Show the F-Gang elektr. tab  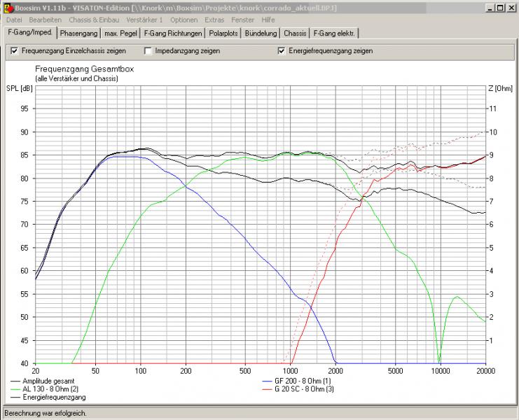pos(335,33)
